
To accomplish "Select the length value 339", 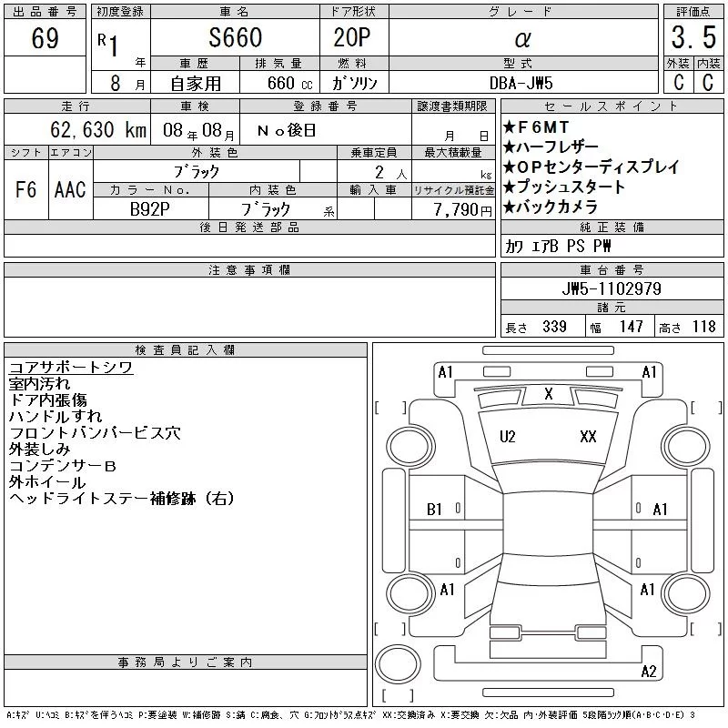I will point(554,327).
